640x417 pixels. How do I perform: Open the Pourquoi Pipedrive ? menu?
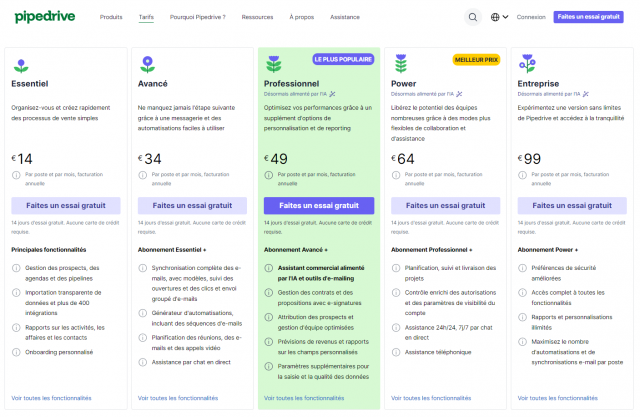[198, 17]
